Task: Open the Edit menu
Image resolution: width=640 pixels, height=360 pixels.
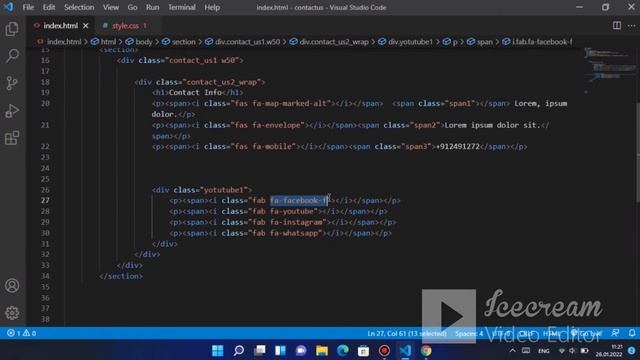Action: [49, 7]
